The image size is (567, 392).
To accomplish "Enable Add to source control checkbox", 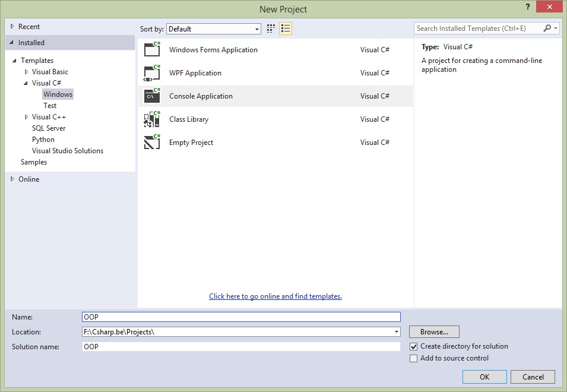I will tap(414, 358).
